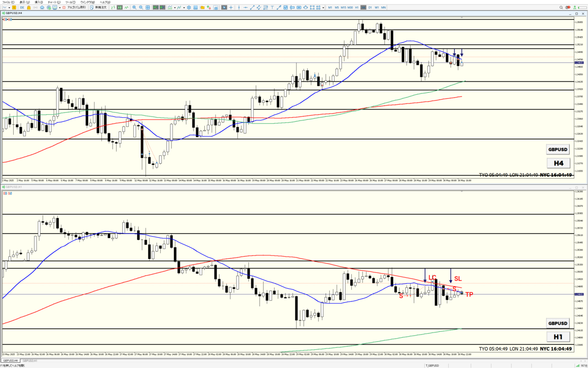Click GBPUSD label on H4 chart
The width and height of the screenshot is (588, 368).
pyautogui.click(x=558, y=150)
